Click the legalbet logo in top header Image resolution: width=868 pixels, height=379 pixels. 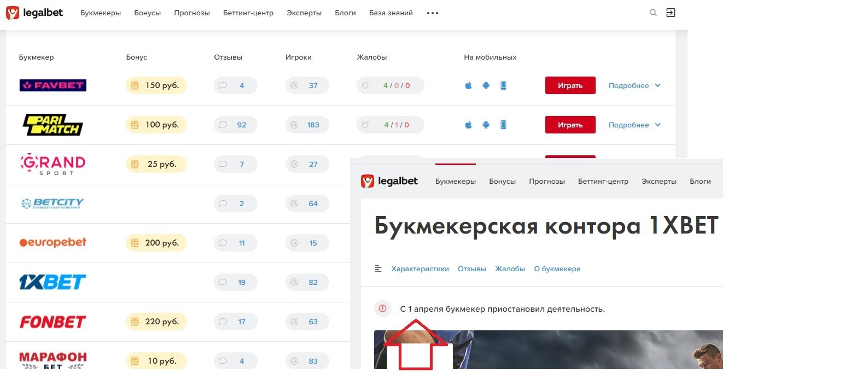point(34,13)
